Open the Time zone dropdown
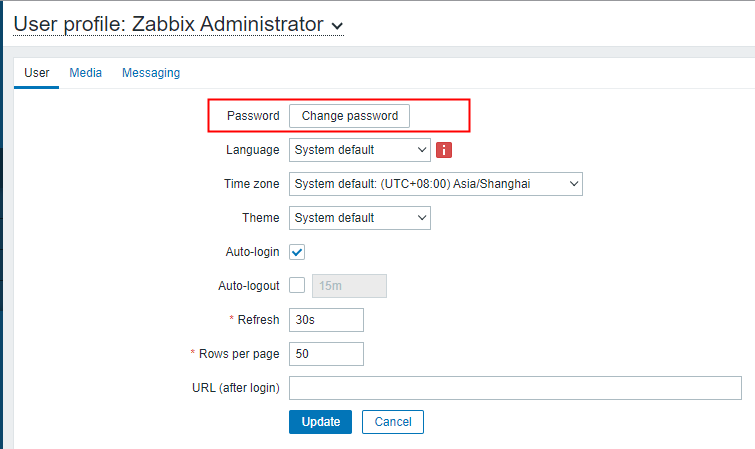Screen dimensions: 755x449 (x=435, y=184)
